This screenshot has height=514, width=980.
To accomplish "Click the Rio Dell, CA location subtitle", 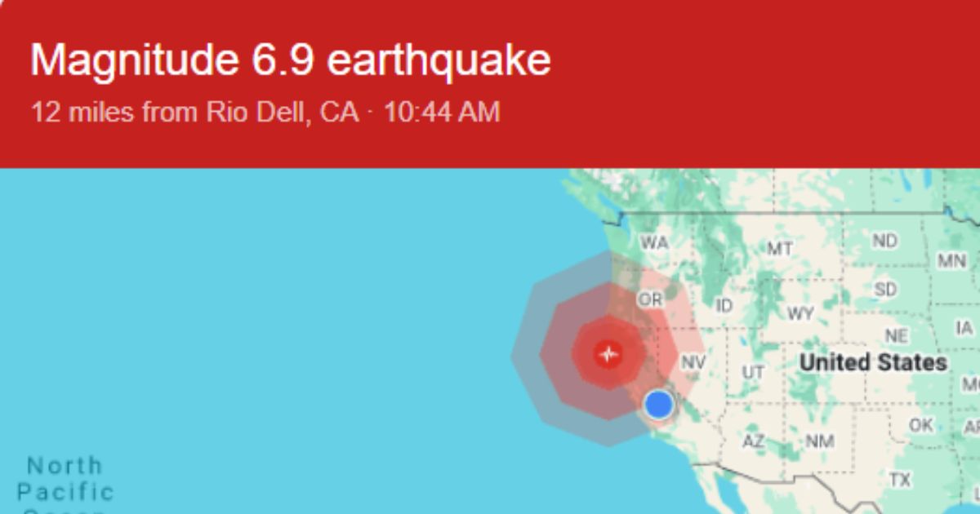I will [x=265, y=113].
